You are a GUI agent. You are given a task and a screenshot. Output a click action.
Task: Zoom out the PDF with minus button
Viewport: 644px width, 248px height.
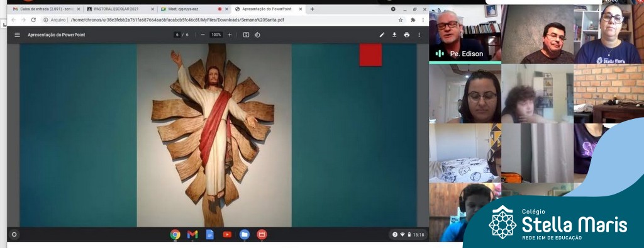tap(203, 35)
